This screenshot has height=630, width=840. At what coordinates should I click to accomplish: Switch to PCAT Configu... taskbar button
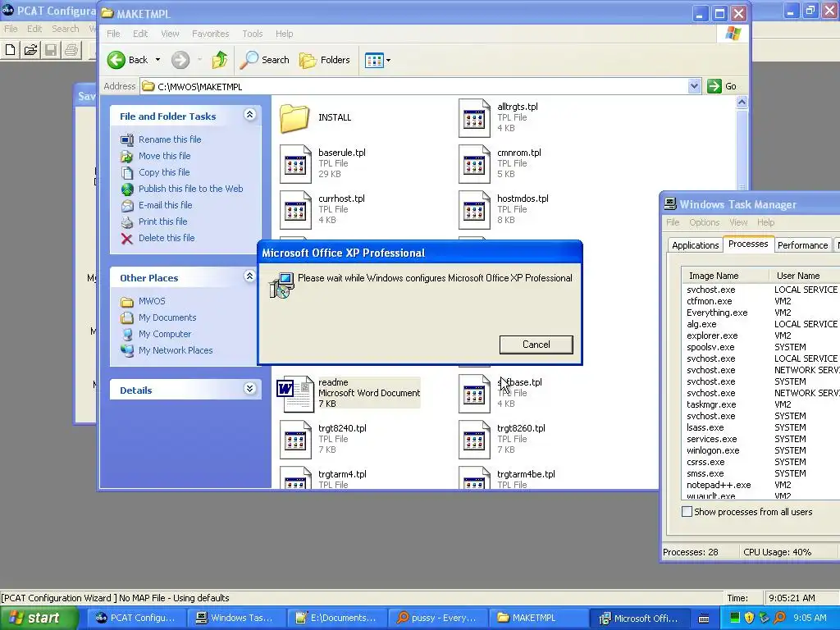[x=135, y=619]
